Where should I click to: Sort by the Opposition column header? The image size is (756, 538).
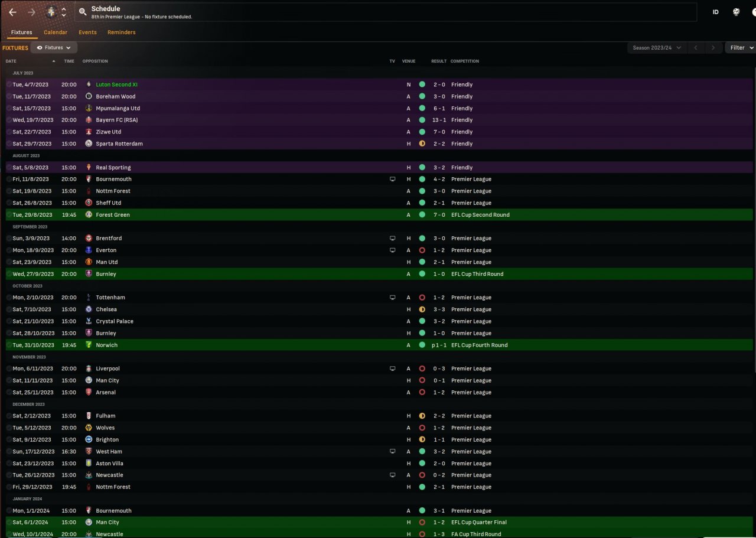pos(95,61)
